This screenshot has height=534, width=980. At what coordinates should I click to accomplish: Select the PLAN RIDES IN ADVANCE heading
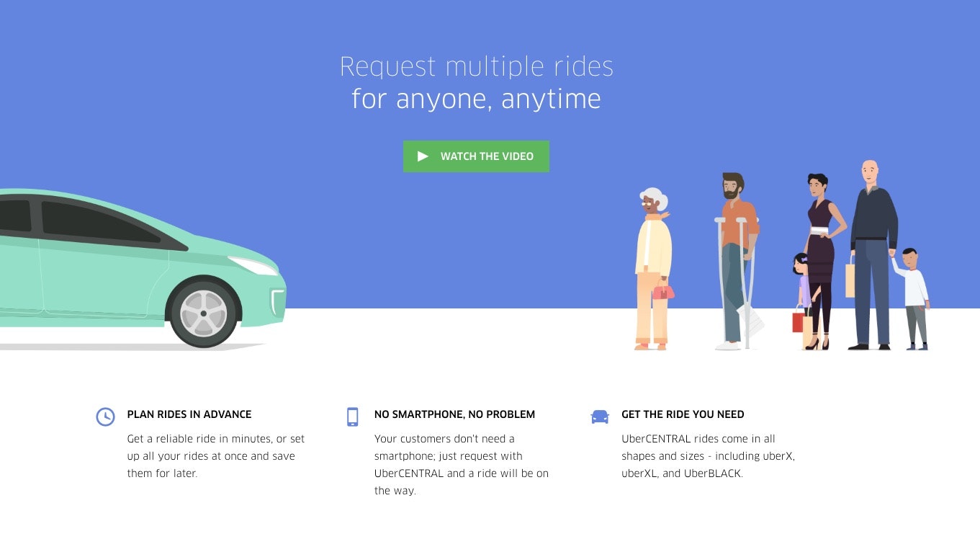tap(189, 414)
